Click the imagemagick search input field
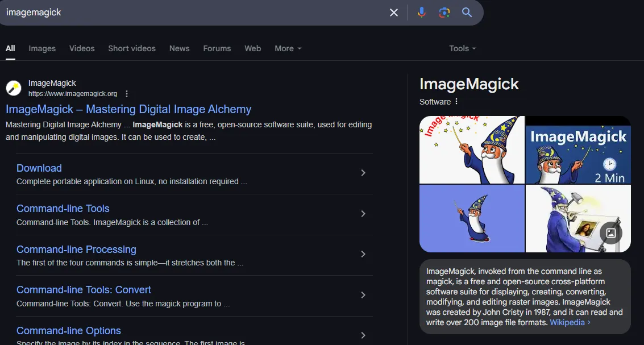644x345 pixels. click(193, 13)
